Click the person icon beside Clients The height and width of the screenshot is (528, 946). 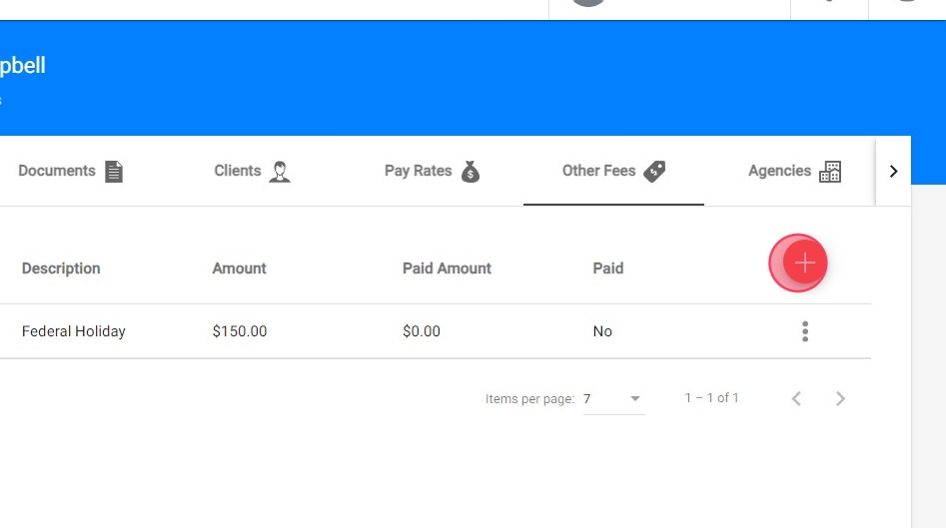[279, 171]
